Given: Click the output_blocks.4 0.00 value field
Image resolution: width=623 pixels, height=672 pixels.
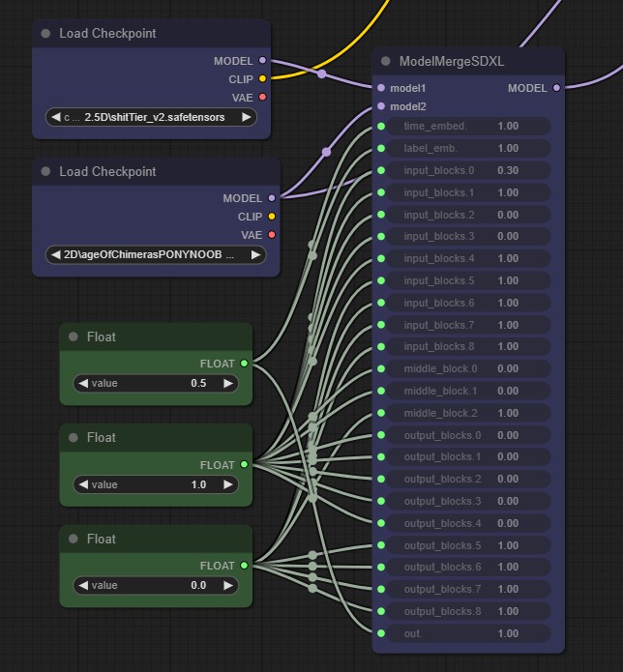Looking at the screenshot, I should (468, 523).
